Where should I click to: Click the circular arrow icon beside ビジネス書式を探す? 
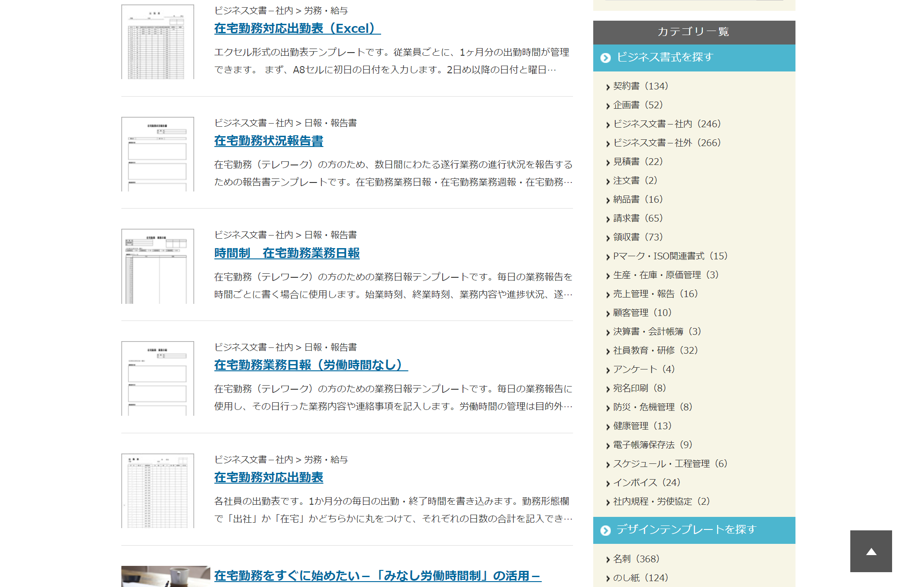coord(604,58)
